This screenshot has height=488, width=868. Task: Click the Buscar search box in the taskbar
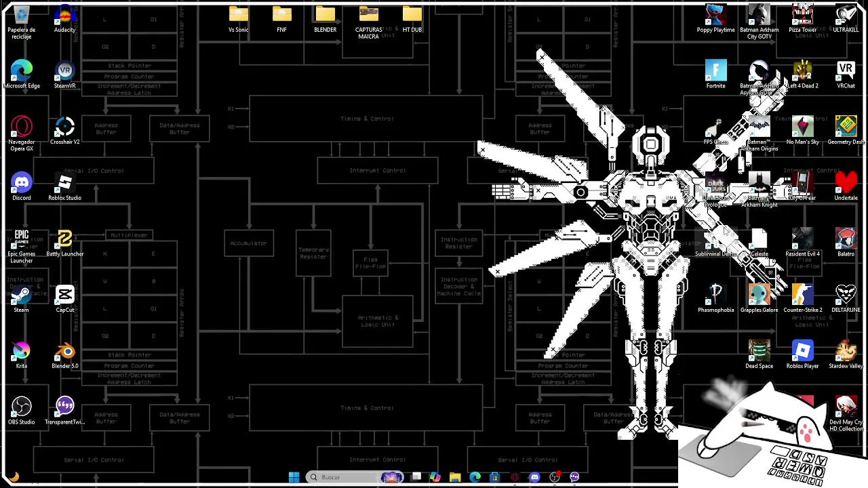pos(356,477)
